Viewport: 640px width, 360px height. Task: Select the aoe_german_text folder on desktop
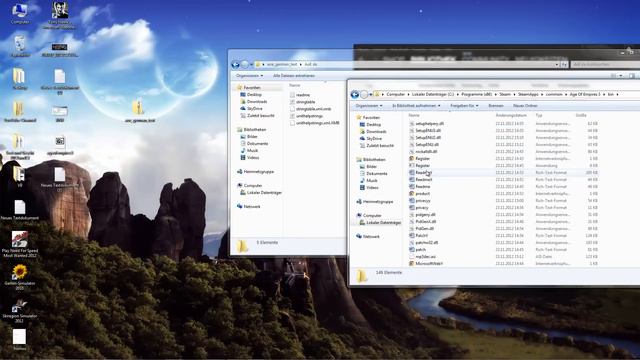pos(140,111)
